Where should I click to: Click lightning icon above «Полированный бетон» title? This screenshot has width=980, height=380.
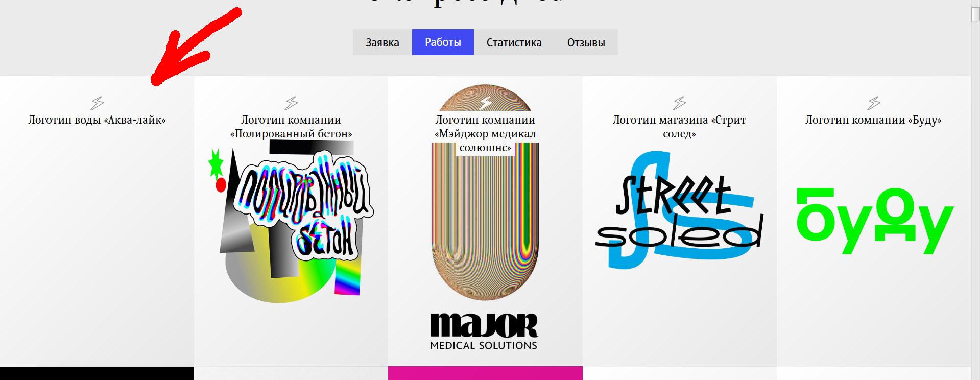(291, 103)
